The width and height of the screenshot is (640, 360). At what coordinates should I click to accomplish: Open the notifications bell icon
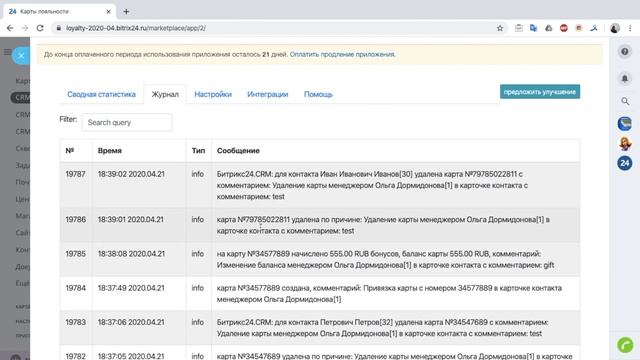[x=624, y=78]
